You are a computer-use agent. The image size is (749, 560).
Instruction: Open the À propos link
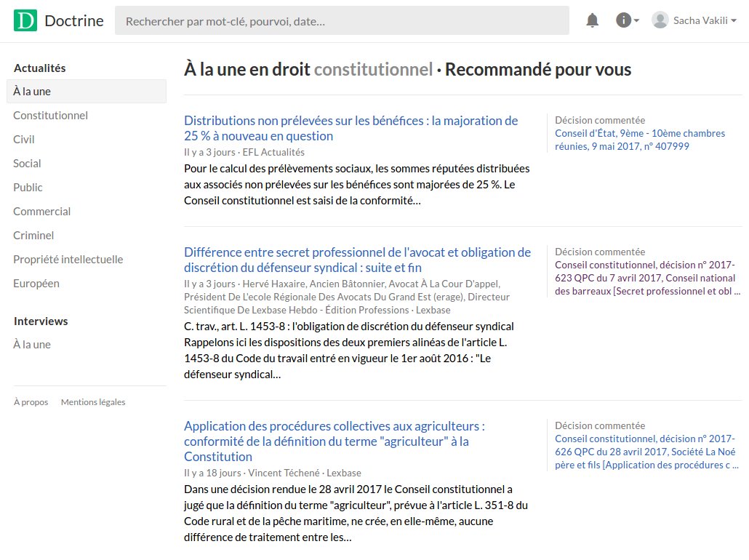(31, 402)
